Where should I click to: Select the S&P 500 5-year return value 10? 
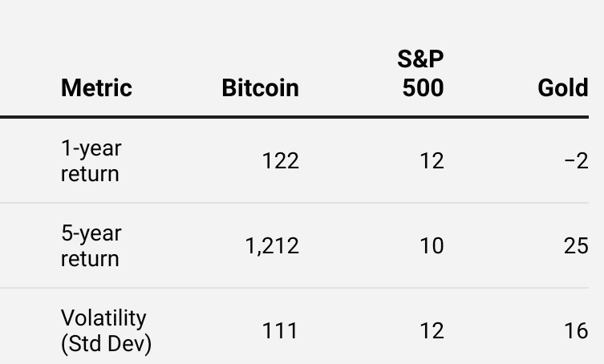[x=431, y=245]
